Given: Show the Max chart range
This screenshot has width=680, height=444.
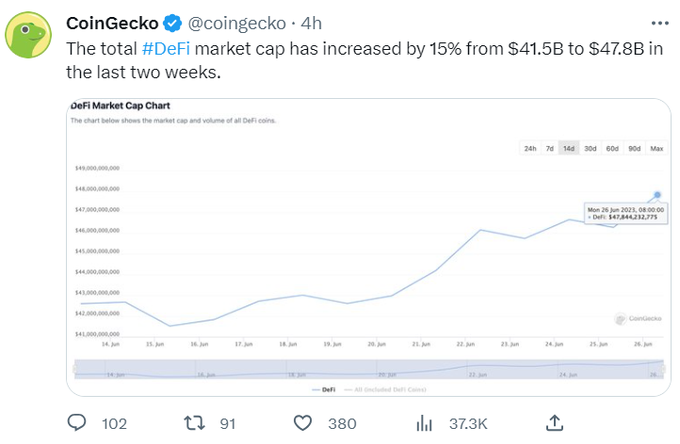Looking at the screenshot, I should tap(657, 148).
